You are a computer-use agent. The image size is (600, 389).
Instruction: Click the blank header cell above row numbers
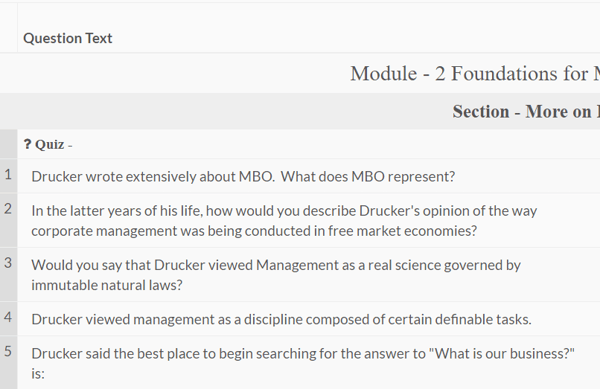(x=8, y=28)
